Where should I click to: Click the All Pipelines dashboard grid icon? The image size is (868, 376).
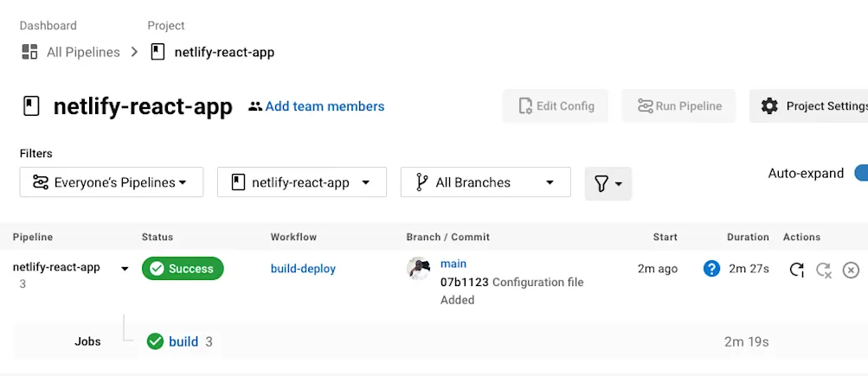point(29,52)
